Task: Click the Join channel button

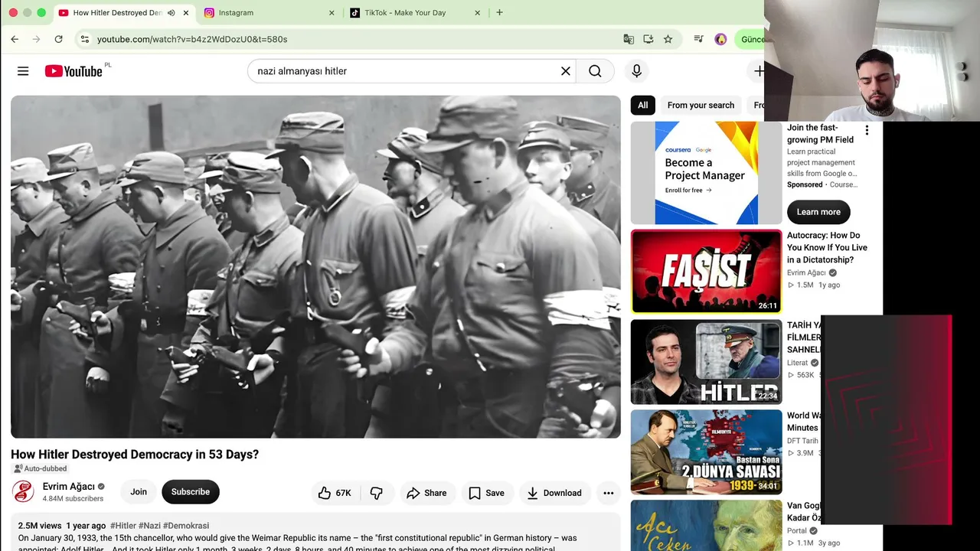Action: tap(139, 492)
